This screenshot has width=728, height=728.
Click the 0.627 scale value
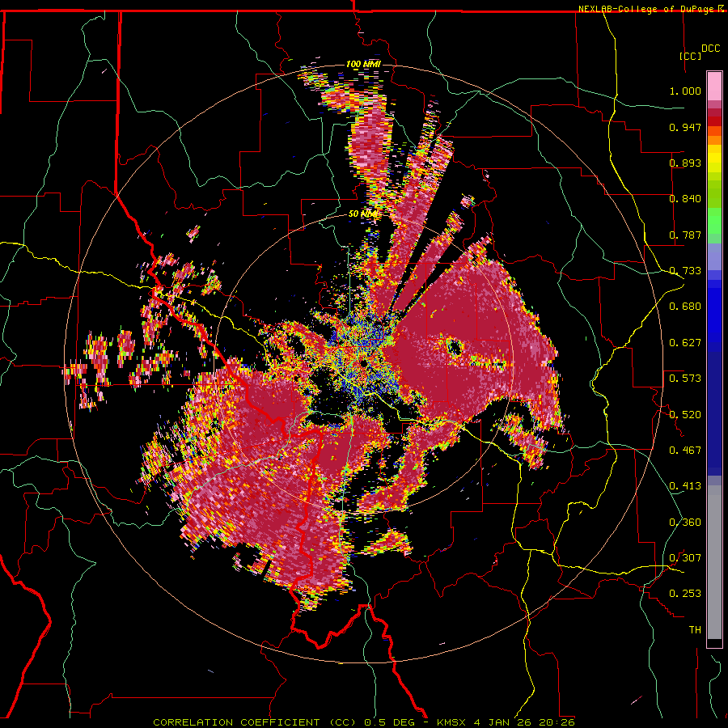coord(685,343)
